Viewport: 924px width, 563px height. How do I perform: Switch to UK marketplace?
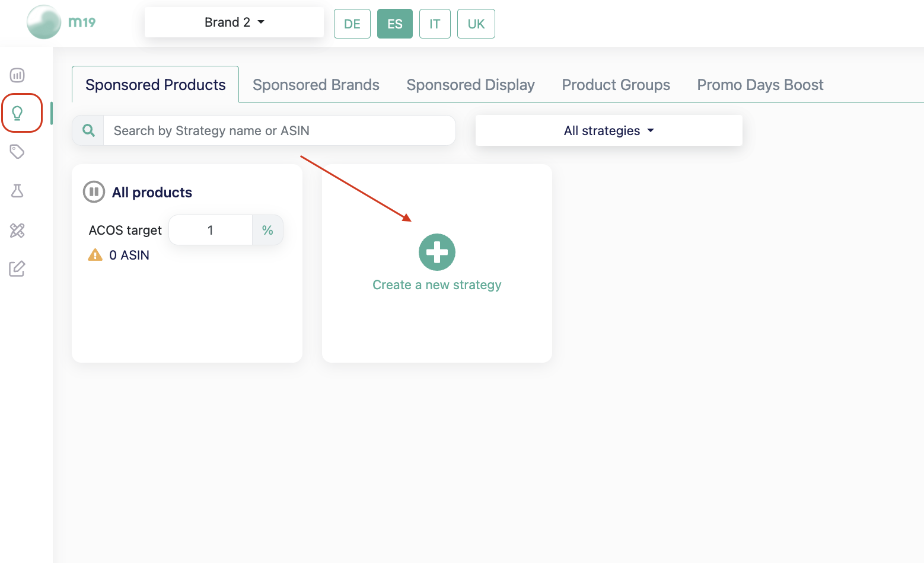(476, 24)
